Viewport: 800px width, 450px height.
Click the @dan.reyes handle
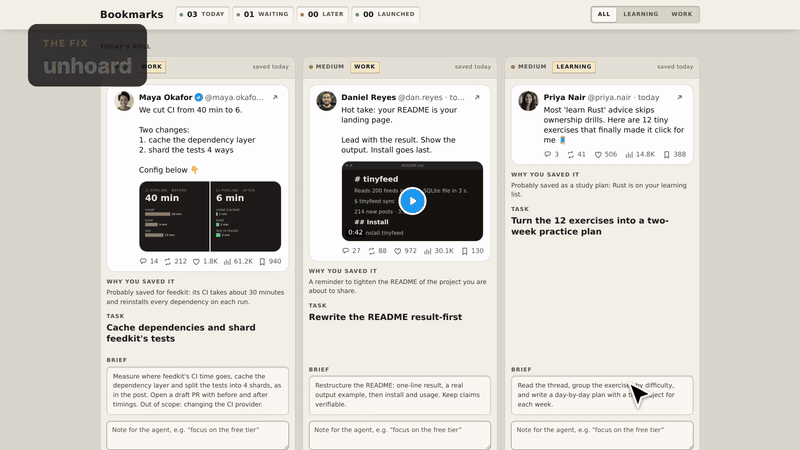(x=420, y=97)
